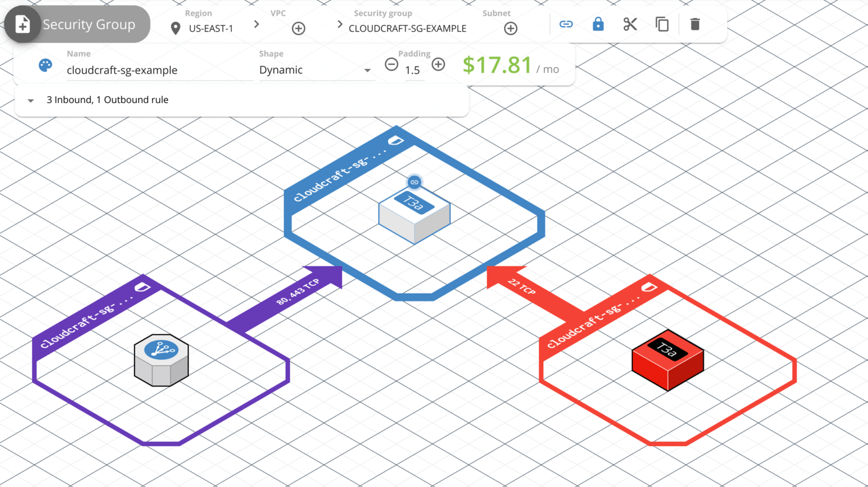Add a VPC with the plus button
Screen dimensions: 868x487
point(298,29)
